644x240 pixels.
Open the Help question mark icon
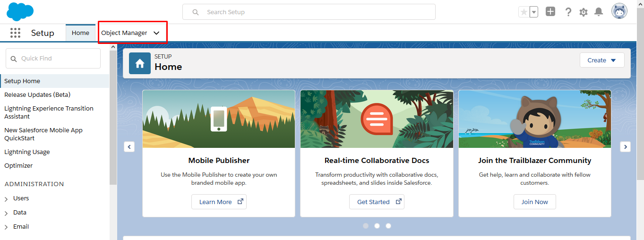click(568, 12)
